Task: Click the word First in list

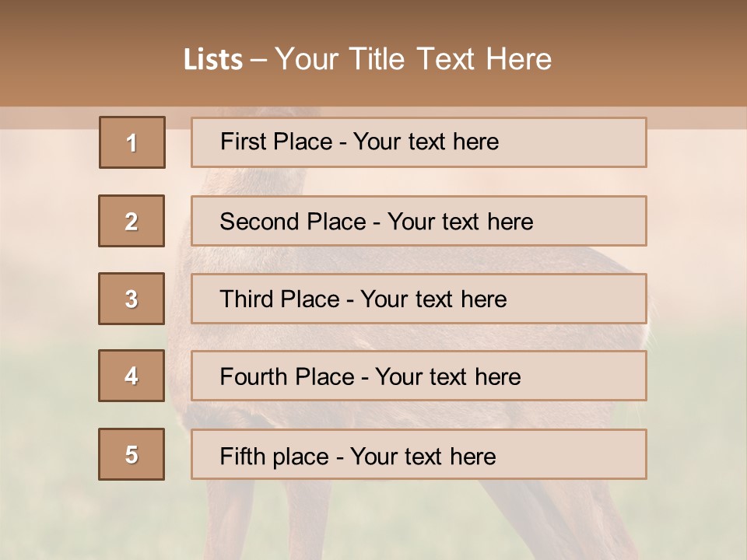Action: tap(243, 142)
